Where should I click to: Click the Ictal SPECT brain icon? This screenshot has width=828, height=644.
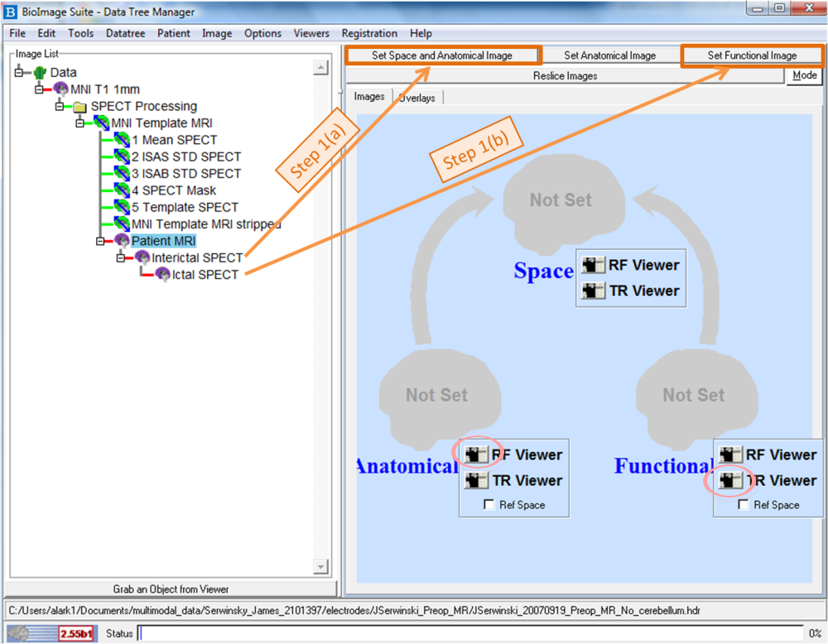[x=162, y=275]
